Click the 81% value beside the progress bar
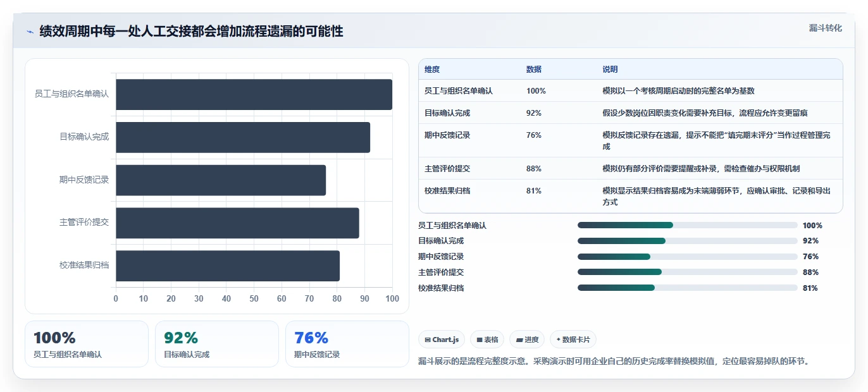The image size is (868, 392). 810,288
